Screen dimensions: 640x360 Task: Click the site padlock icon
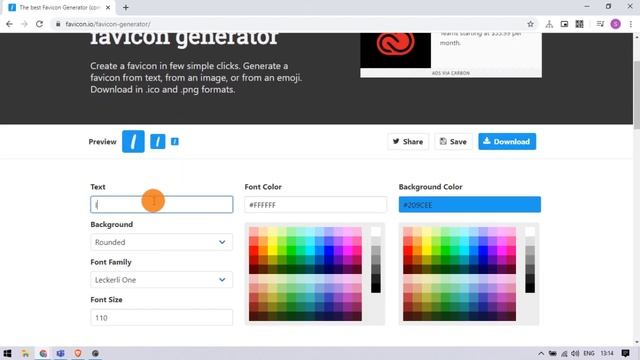pos(58,24)
